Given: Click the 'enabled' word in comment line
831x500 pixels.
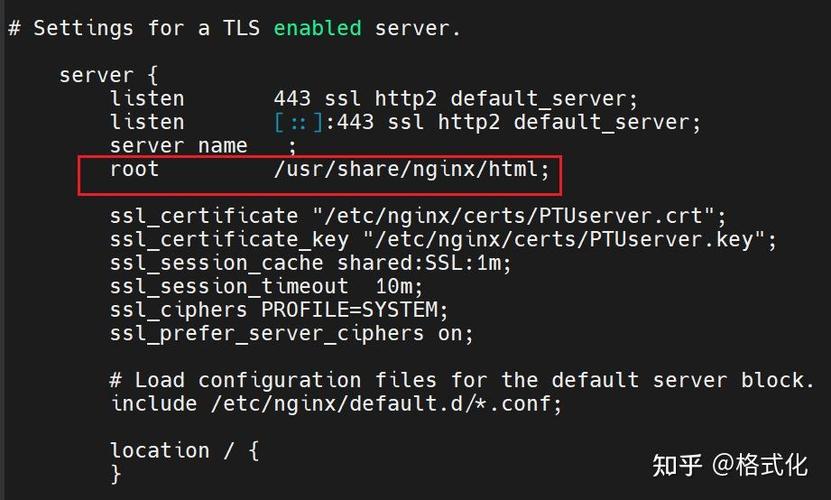Looking at the screenshot, I should [x=317, y=28].
